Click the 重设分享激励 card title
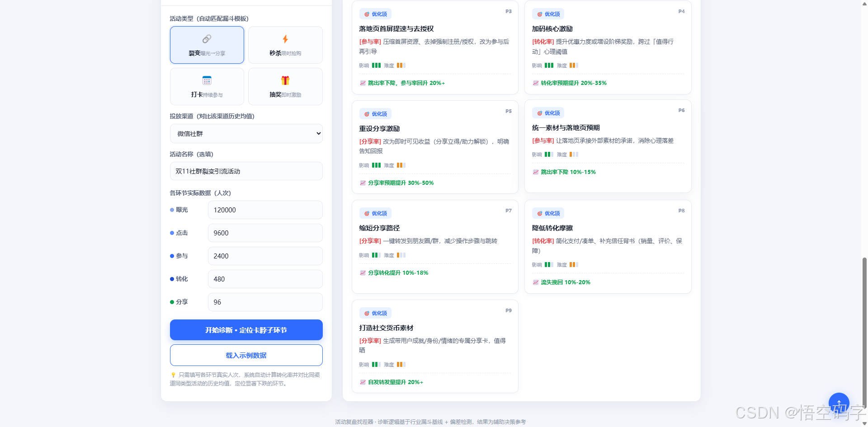Image resolution: width=868 pixels, height=427 pixels. pyautogui.click(x=380, y=129)
